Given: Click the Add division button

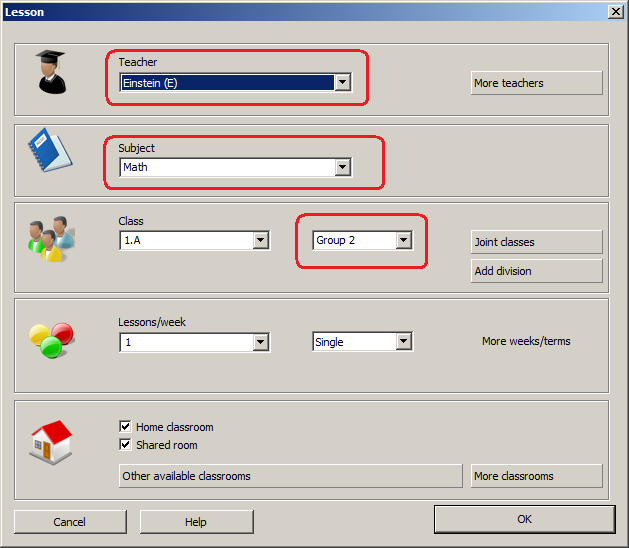Looking at the screenshot, I should (536, 271).
